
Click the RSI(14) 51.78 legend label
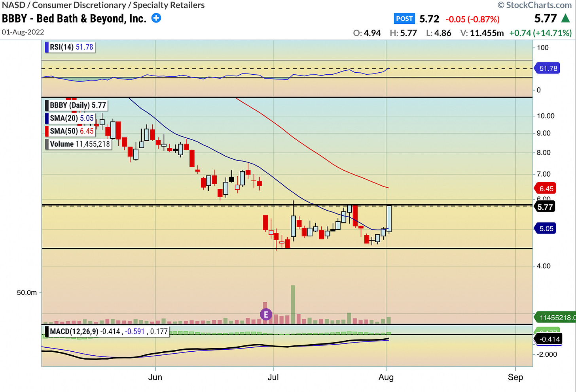[70, 47]
